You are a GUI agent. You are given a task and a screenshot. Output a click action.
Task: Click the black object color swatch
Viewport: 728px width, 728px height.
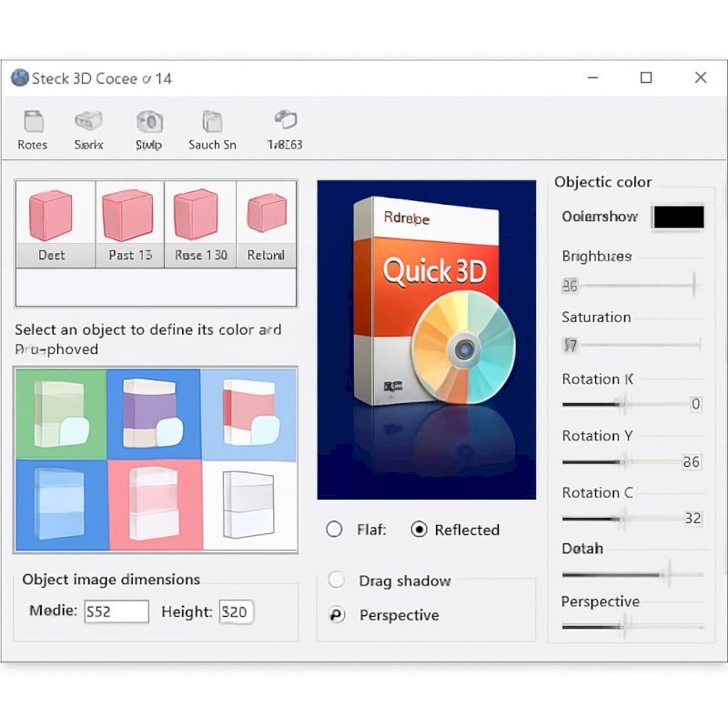tap(678, 217)
